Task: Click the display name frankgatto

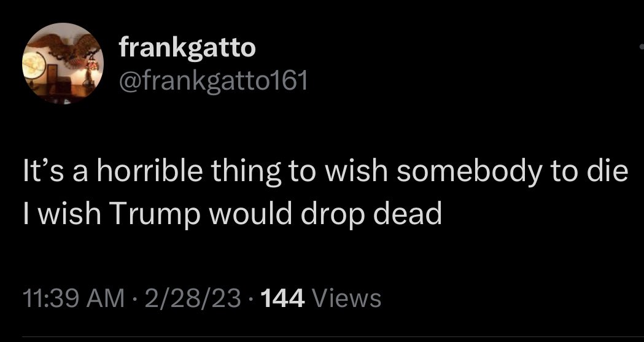Action: (x=186, y=47)
